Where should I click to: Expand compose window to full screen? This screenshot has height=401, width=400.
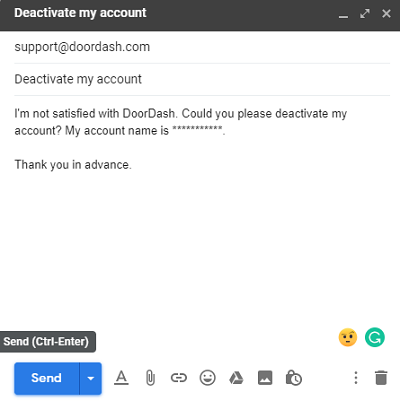(365, 14)
